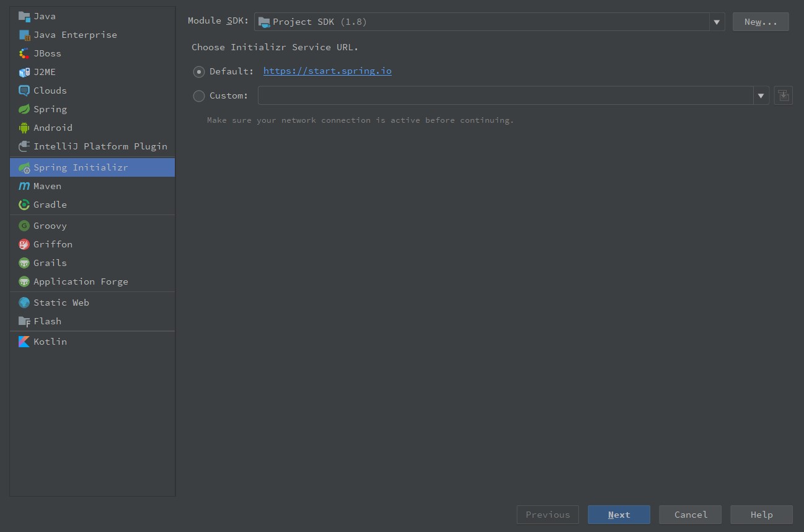Open the Clouds project type icon
This screenshot has width=804, height=532.
coord(24,91)
